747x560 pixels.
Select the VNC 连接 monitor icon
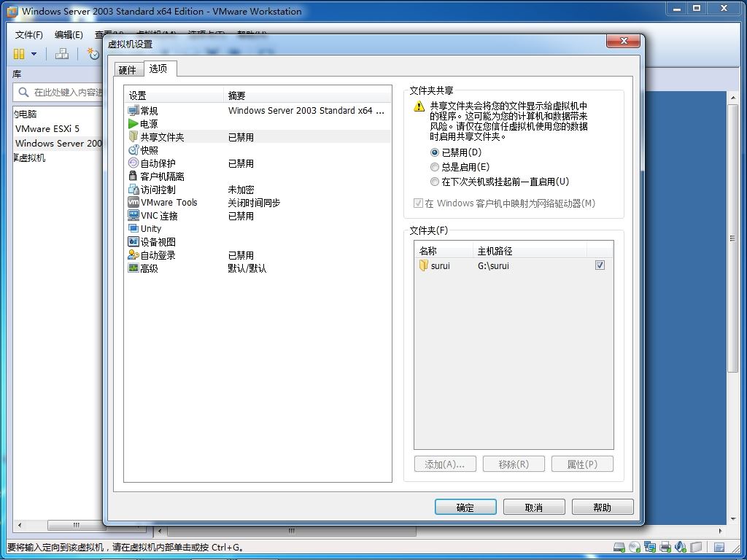pos(133,215)
